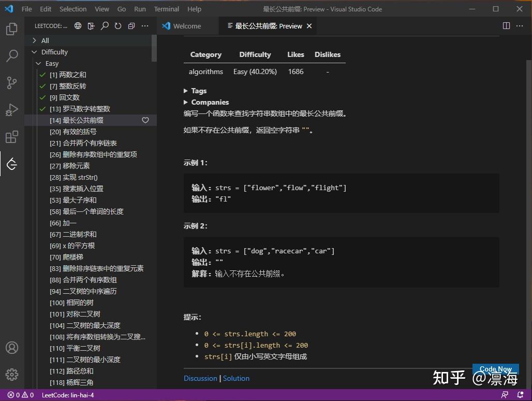
Task: Open editor more actions menu
Action: 520,26
